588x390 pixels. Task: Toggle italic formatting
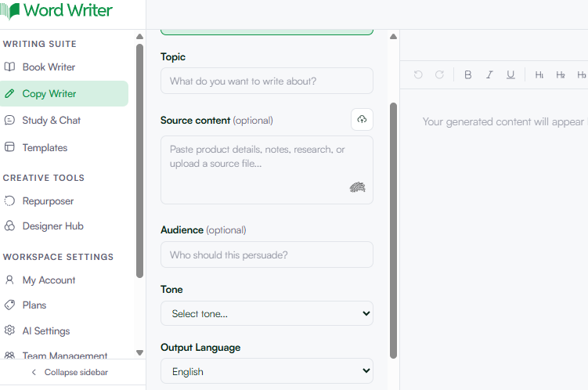click(x=489, y=74)
